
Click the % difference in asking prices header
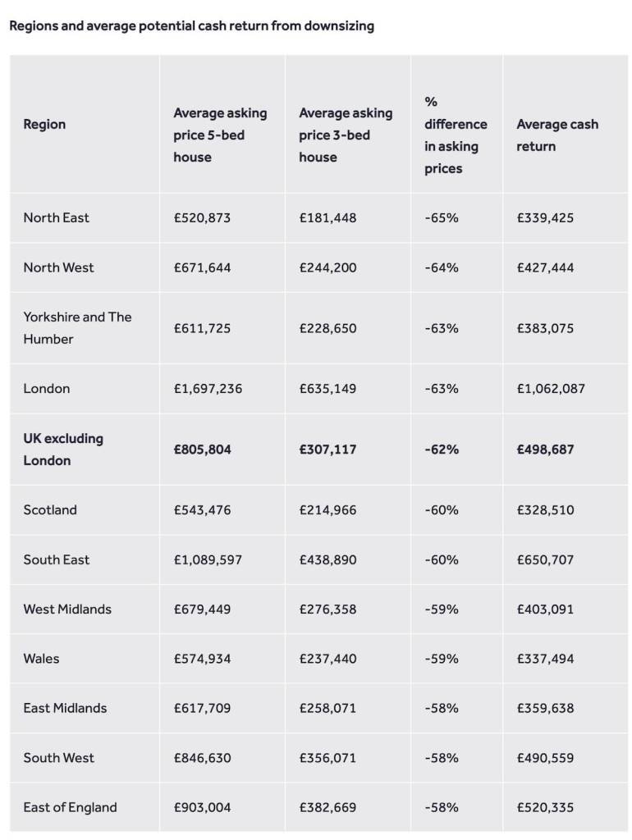point(456,135)
